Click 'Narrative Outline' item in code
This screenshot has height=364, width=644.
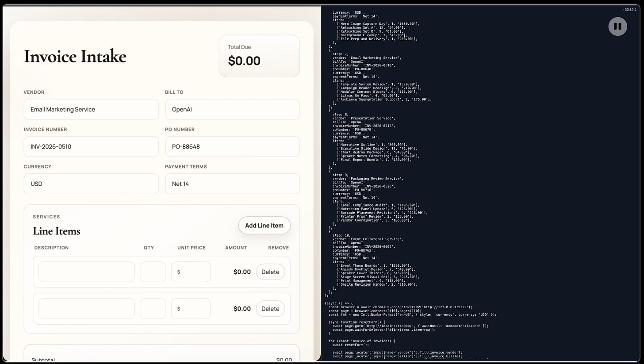(x=372, y=145)
